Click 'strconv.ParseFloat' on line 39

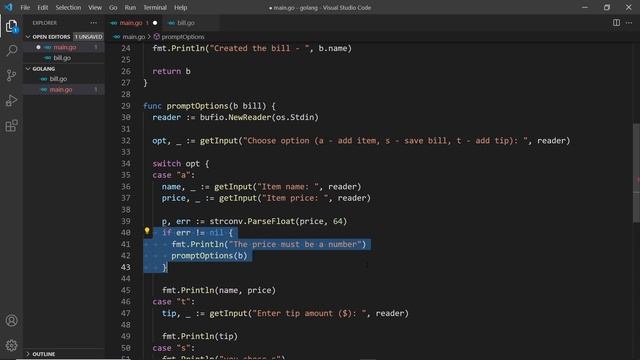(x=252, y=221)
